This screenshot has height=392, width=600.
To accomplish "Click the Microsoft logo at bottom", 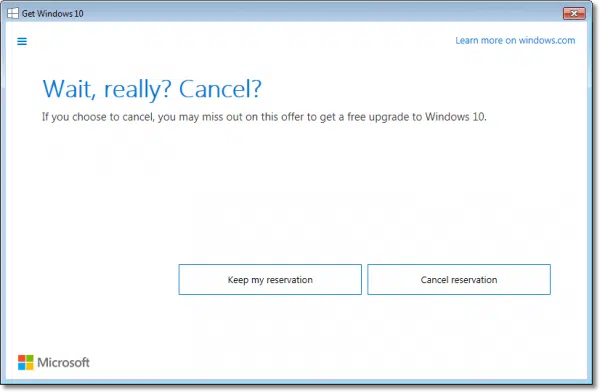I will pyautogui.click(x=54, y=362).
